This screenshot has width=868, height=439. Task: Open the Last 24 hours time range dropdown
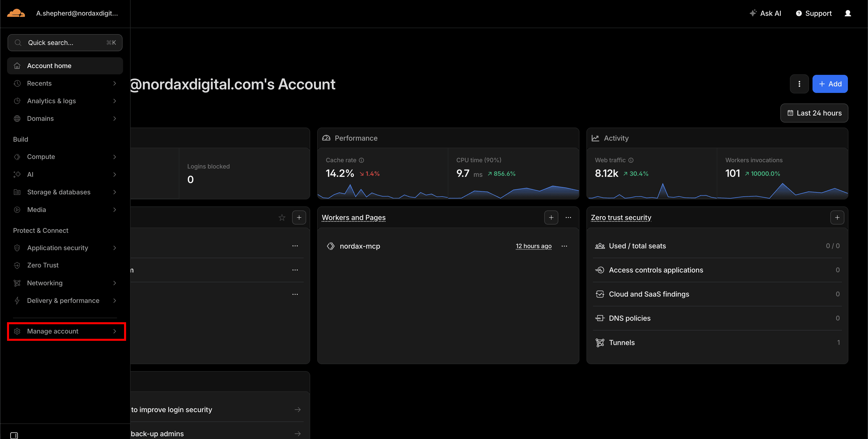coord(814,113)
